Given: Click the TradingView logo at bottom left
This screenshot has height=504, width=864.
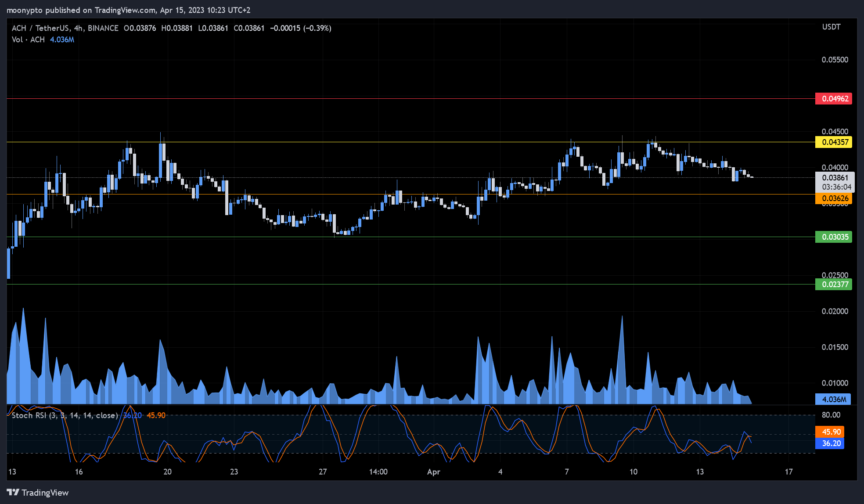Looking at the screenshot, I should pos(38,493).
